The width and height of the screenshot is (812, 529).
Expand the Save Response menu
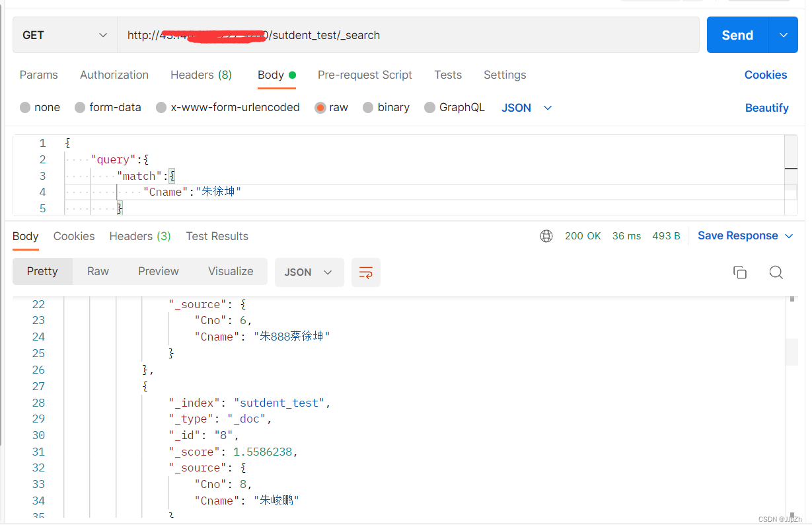click(790, 236)
